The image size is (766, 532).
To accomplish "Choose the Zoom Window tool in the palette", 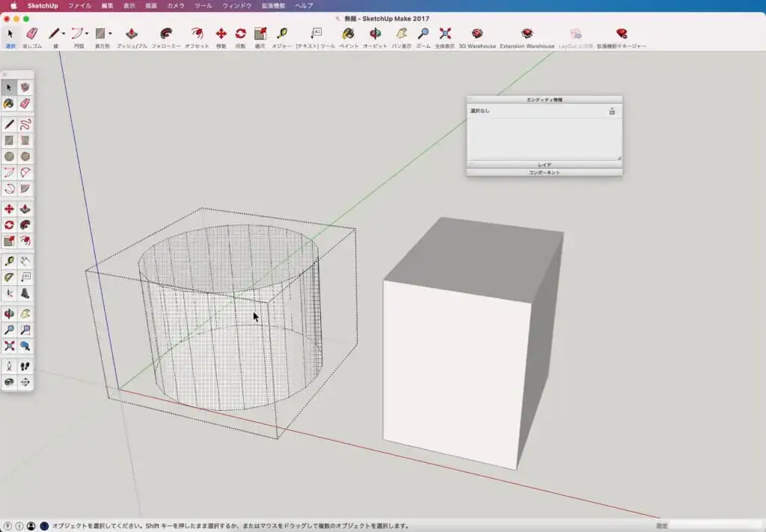I will coord(25,330).
